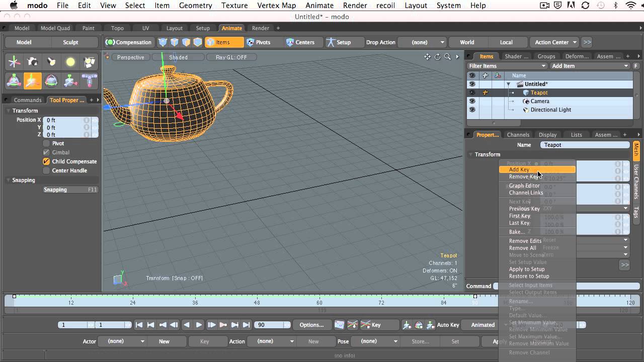
Task: Click frame 72 on the timeline
Action: tap(381, 303)
